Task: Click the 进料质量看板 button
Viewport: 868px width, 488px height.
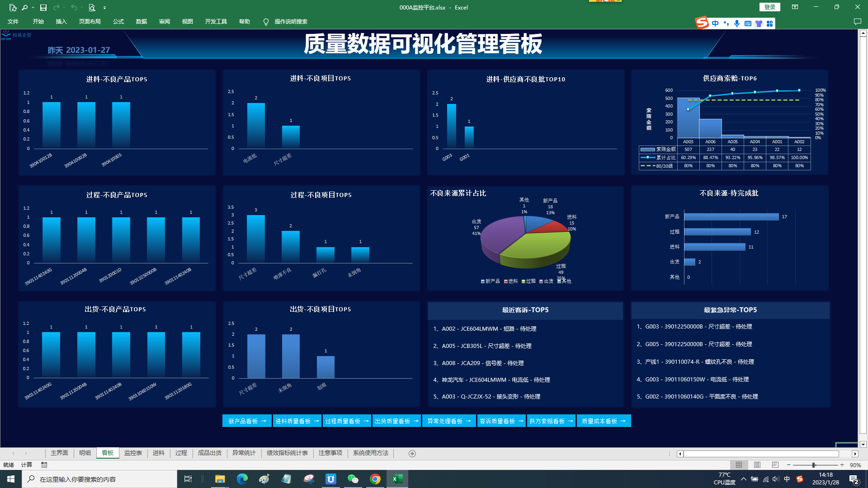Action: 297,421
